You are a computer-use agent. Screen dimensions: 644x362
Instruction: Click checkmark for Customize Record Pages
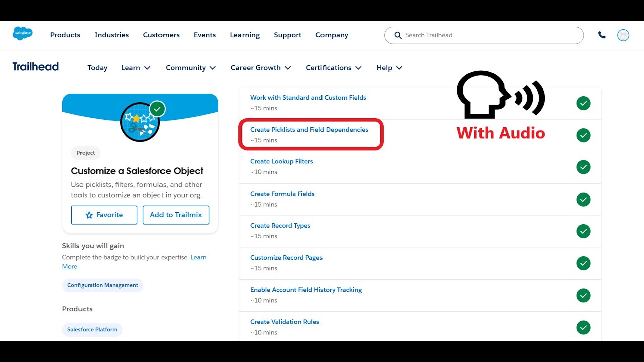click(583, 263)
